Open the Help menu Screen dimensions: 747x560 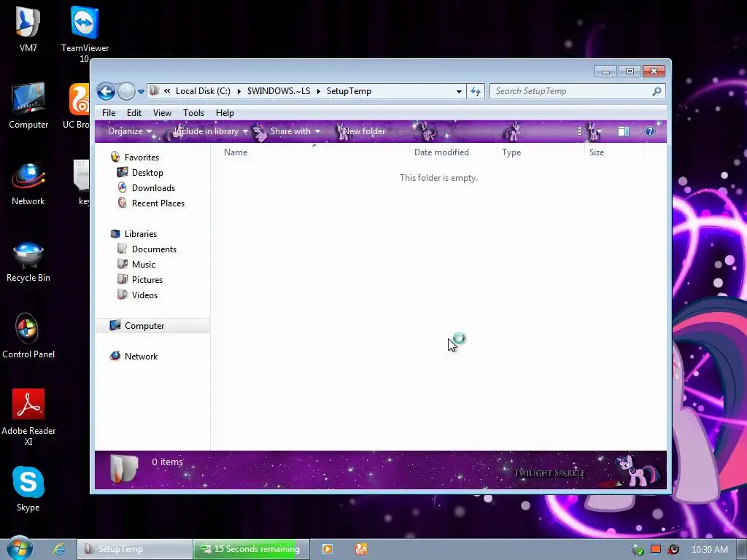point(225,113)
